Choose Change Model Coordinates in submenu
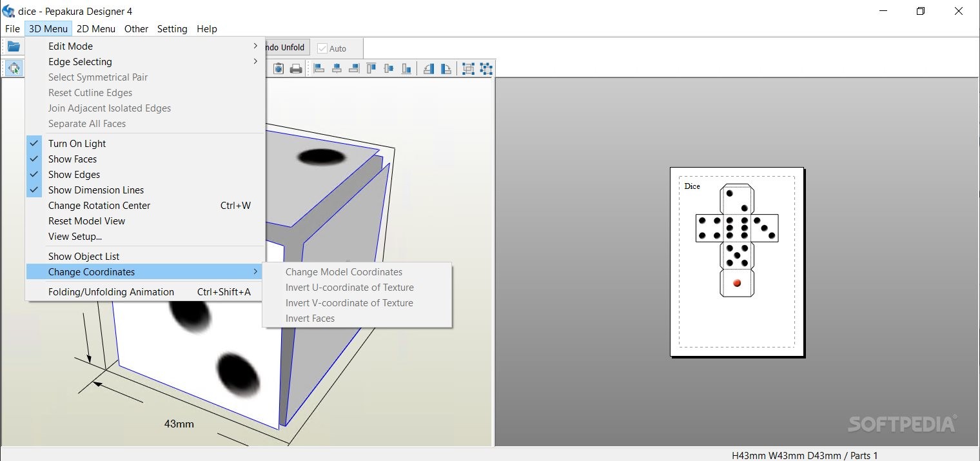 [357, 272]
